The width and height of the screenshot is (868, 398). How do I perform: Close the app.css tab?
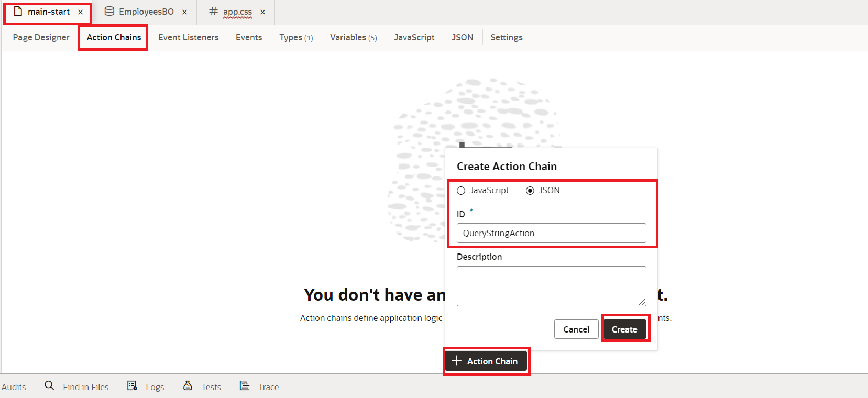click(263, 12)
